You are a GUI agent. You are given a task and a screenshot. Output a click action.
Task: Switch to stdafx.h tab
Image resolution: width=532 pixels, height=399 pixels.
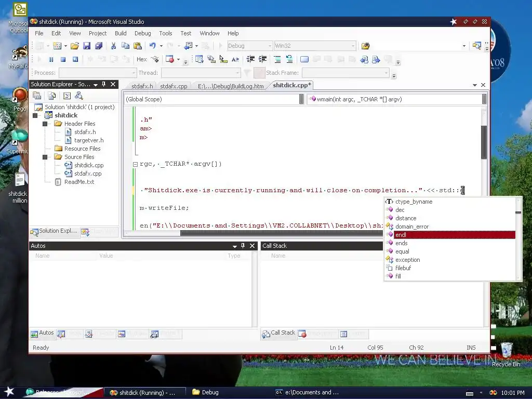click(x=142, y=86)
